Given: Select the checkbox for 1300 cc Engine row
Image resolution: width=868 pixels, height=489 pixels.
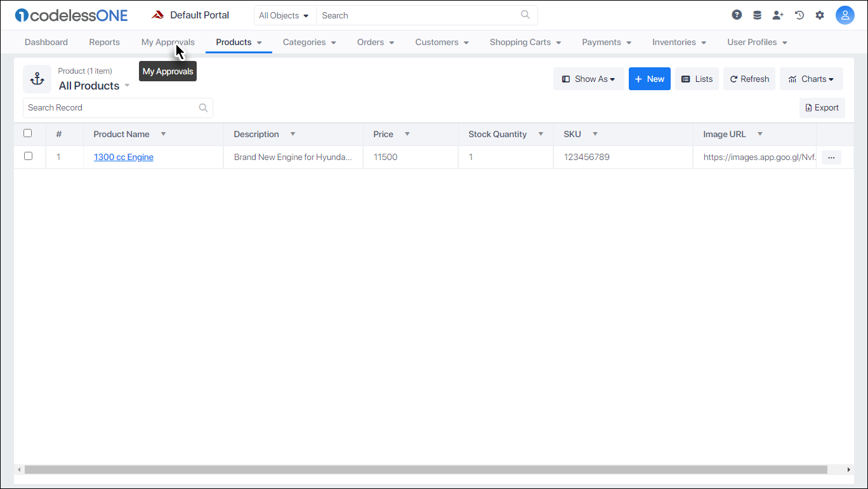Looking at the screenshot, I should [28, 157].
